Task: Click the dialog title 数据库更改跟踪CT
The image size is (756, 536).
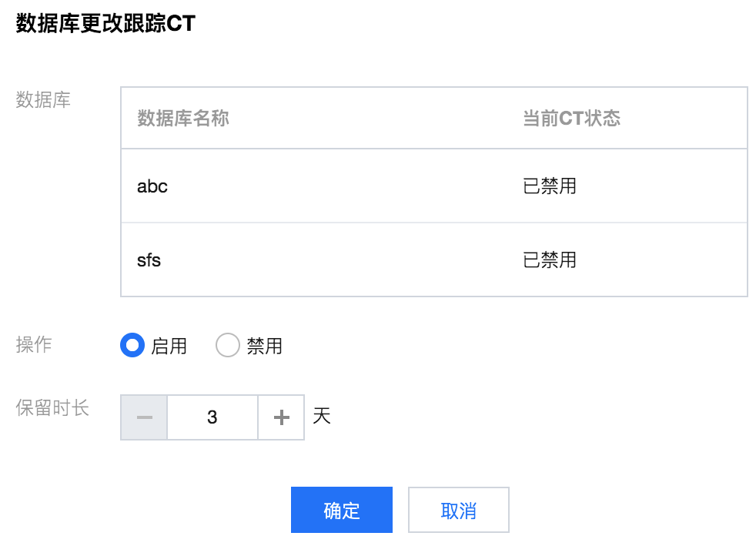Action: pyautogui.click(x=105, y=23)
